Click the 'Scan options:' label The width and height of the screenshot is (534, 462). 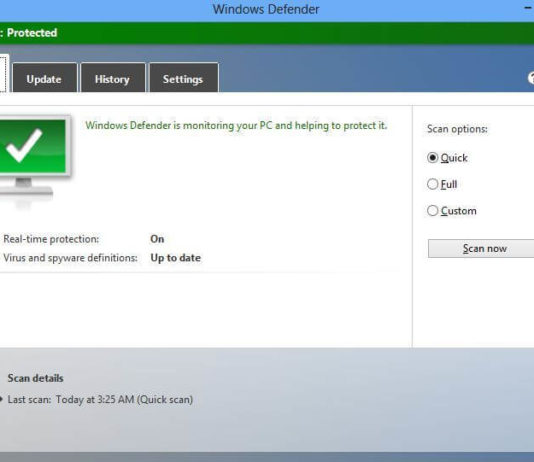[x=457, y=129]
